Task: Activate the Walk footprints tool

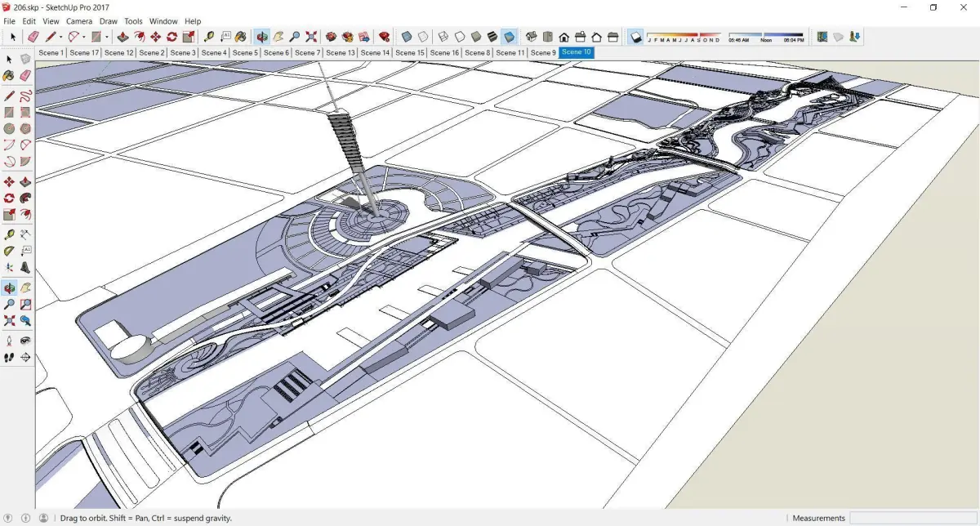Action: tap(9, 357)
